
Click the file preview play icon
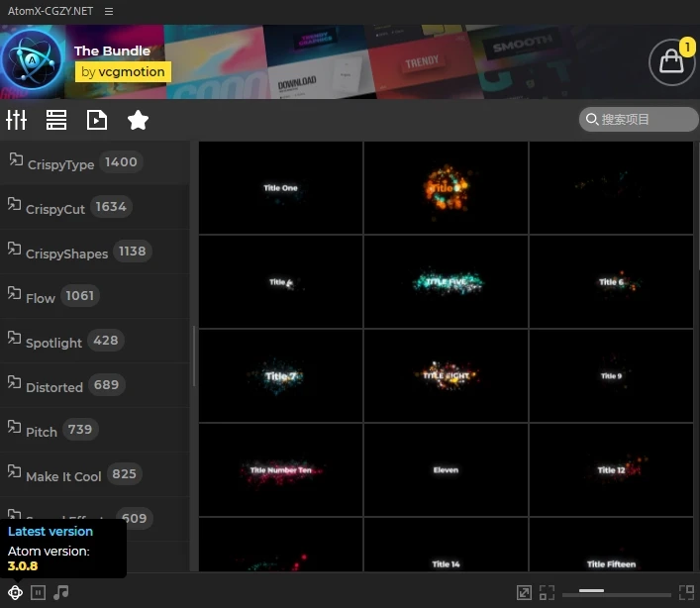tap(97, 120)
